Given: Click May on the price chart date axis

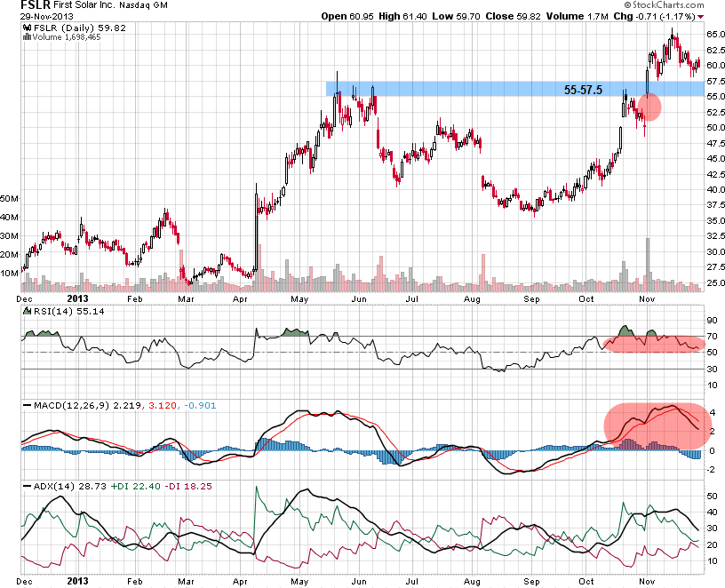Looking at the screenshot, I should [x=299, y=299].
